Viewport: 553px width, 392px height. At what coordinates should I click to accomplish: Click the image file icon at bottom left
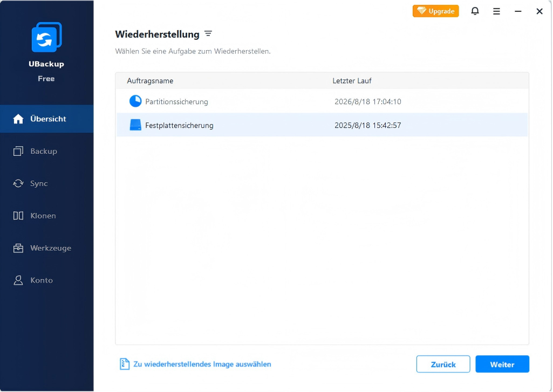tap(125, 364)
